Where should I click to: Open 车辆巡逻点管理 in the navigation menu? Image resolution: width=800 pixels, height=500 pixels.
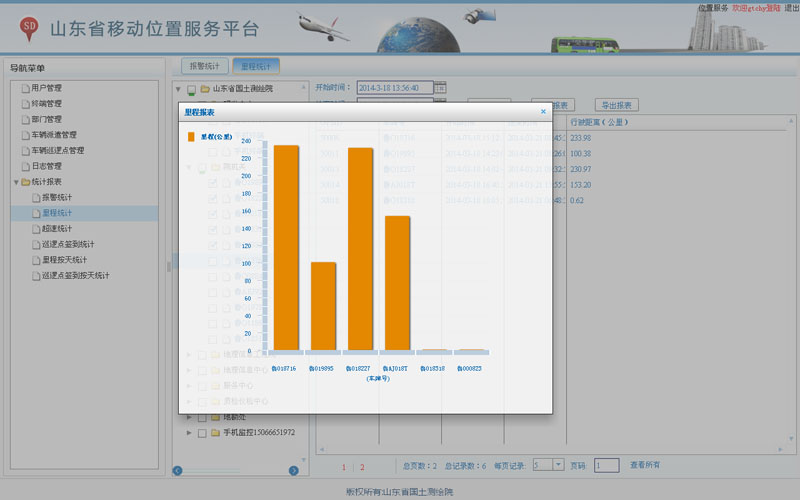(58, 151)
